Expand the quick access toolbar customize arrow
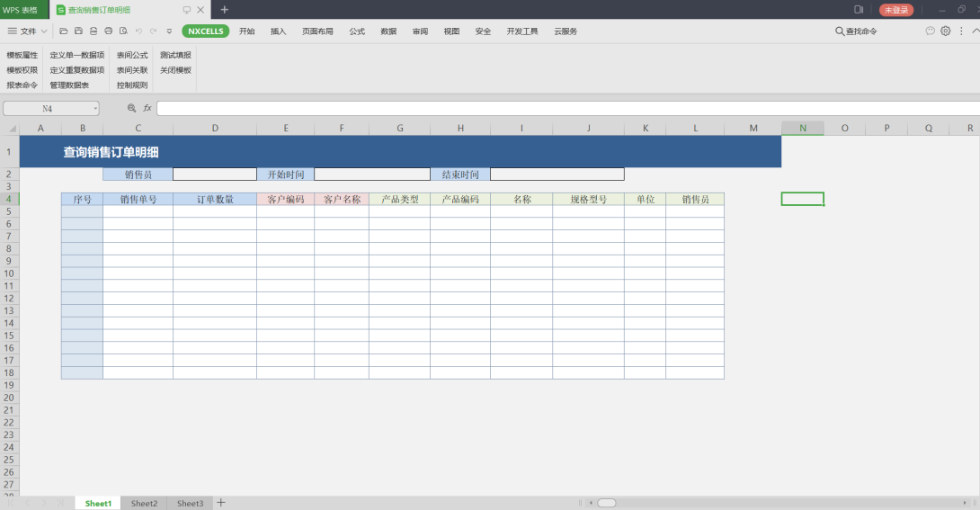 click(x=169, y=31)
